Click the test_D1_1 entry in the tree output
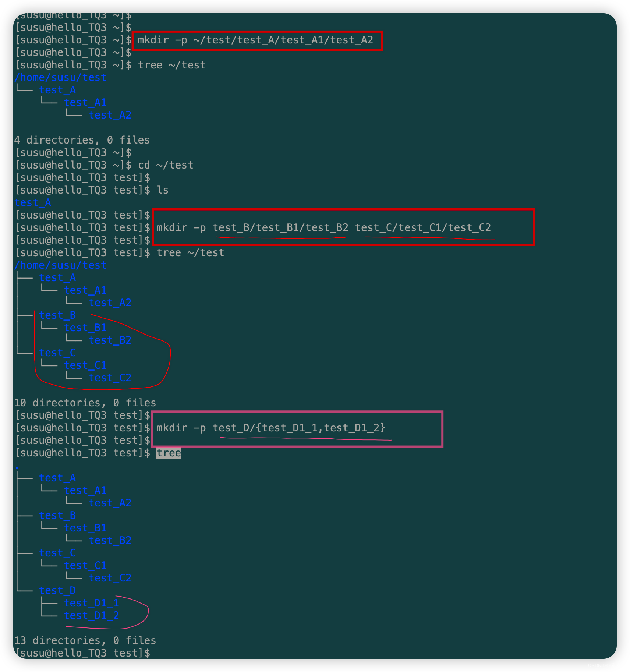The image size is (630, 672). pyautogui.click(x=91, y=603)
